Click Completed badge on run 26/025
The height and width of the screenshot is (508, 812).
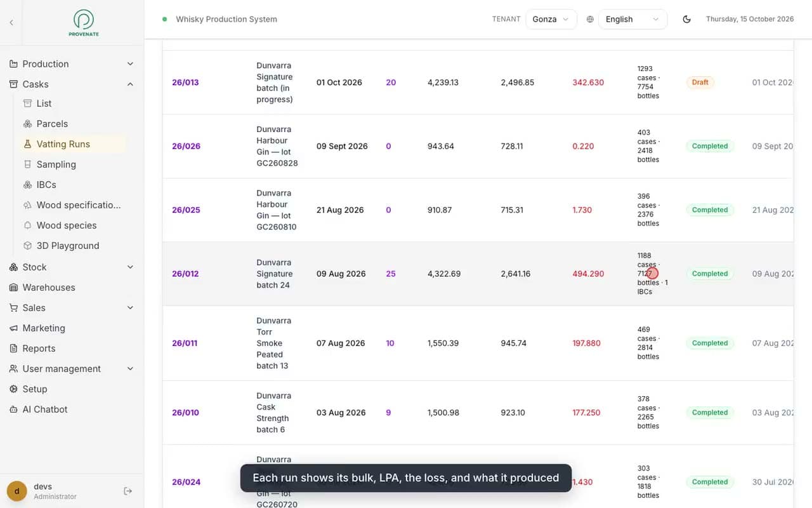click(710, 210)
